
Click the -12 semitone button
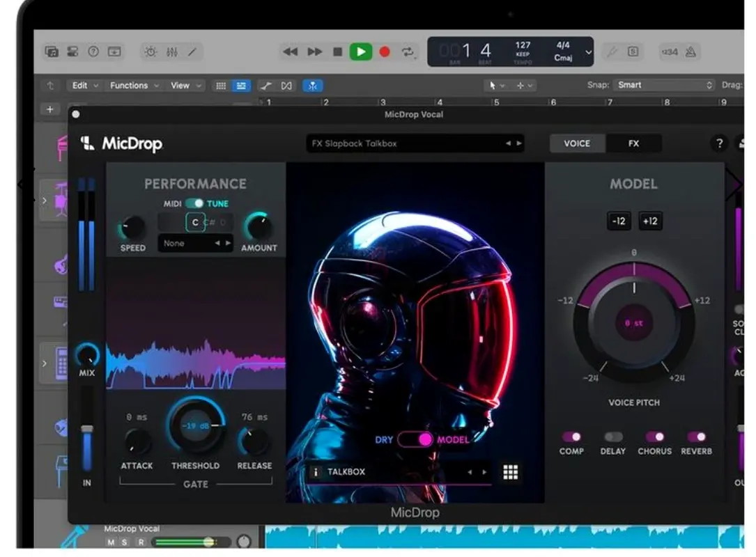619,221
